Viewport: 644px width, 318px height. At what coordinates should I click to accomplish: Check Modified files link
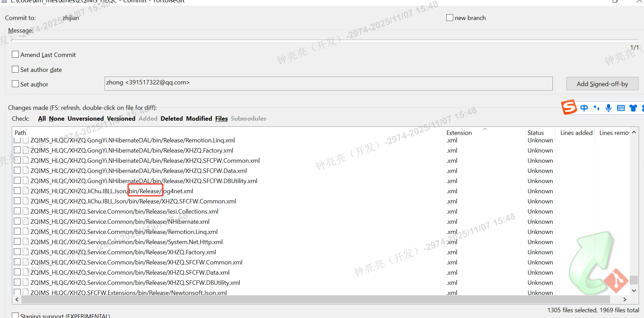point(199,119)
